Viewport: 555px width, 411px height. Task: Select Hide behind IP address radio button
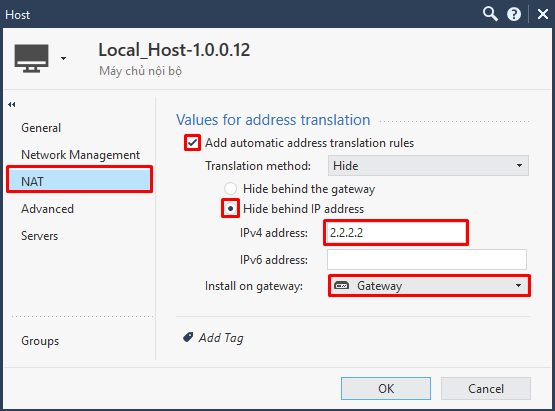click(x=230, y=209)
